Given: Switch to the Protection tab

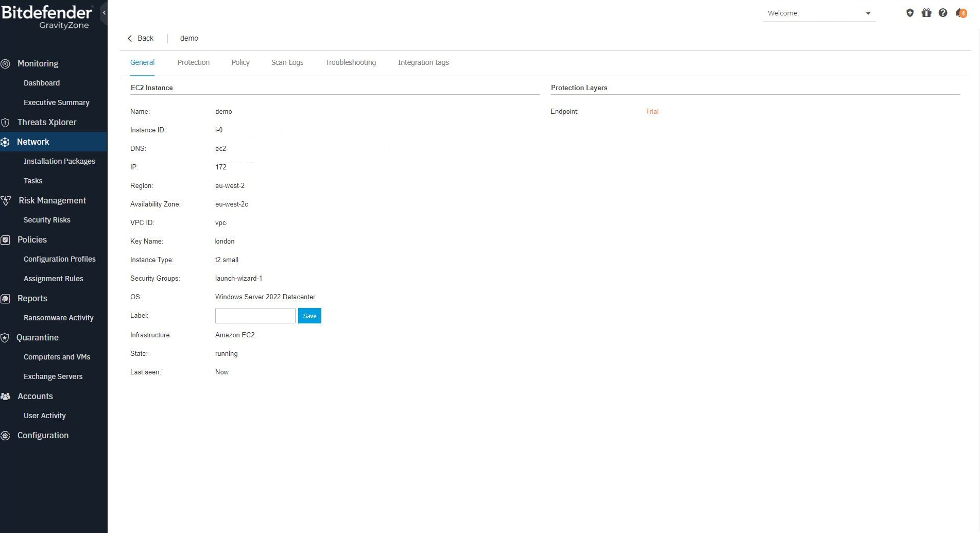Looking at the screenshot, I should pyautogui.click(x=193, y=62).
